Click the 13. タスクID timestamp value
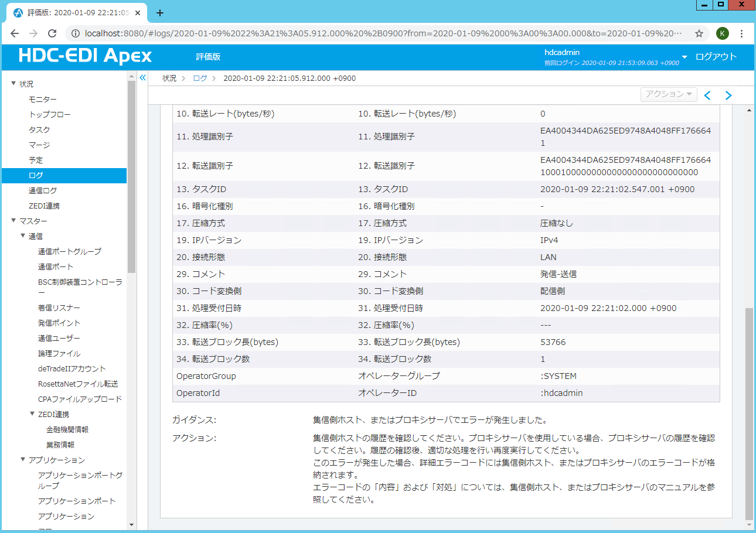Screen dimensions: 756x533 click(x=617, y=189)
